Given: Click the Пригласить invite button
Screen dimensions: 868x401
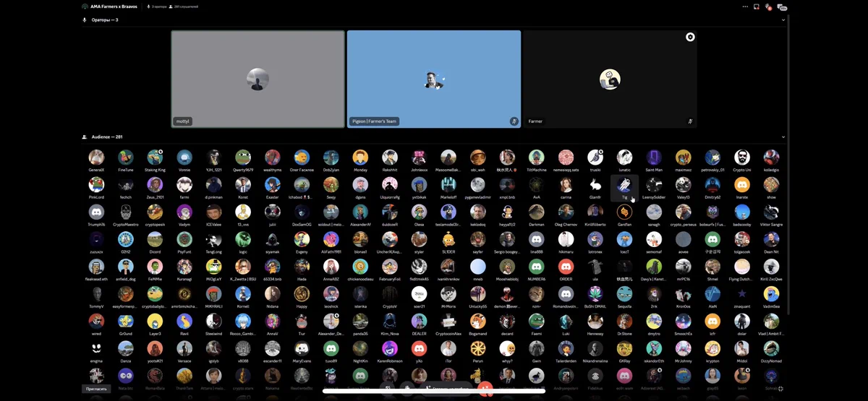Looking at the screenshot, I should click(x=96, y=389).
